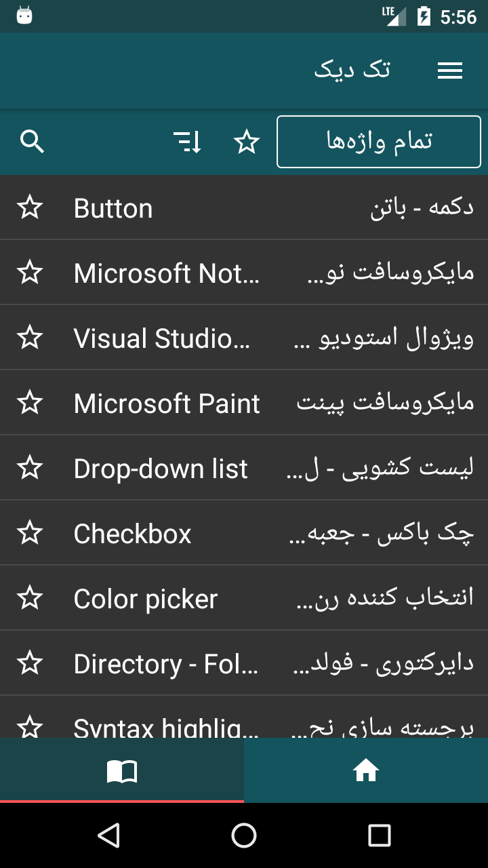Open Android recent apps square button
The image size is (488, 868).
pyautogui.click(x=380, y=835)
